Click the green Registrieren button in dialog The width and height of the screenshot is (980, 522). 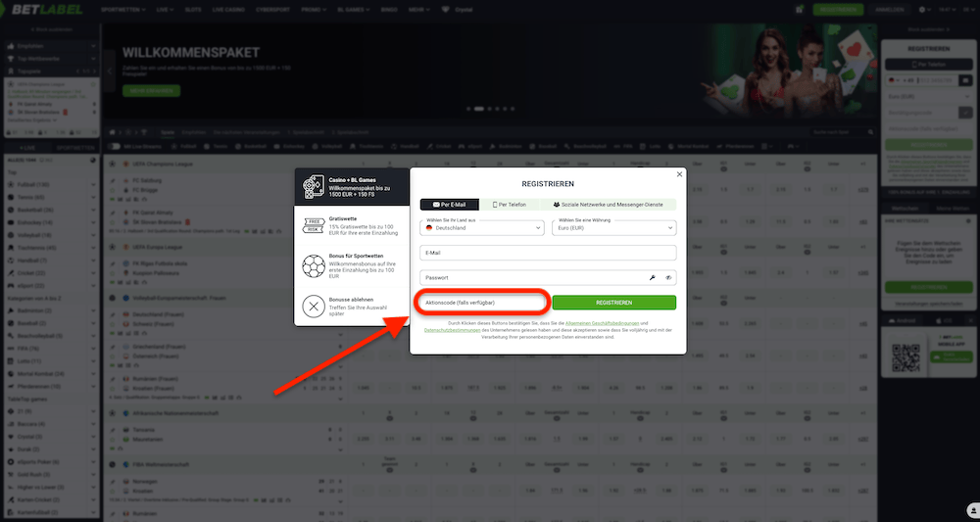tap(613, 303)
